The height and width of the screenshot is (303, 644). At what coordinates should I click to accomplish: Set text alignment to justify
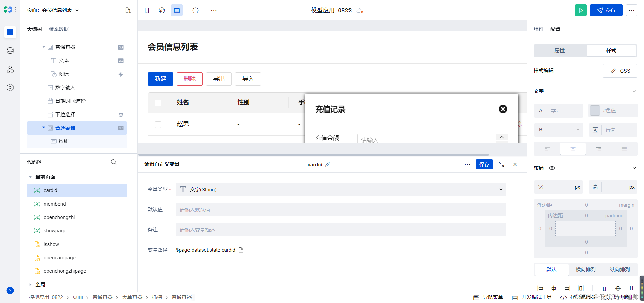pos(624,149)
